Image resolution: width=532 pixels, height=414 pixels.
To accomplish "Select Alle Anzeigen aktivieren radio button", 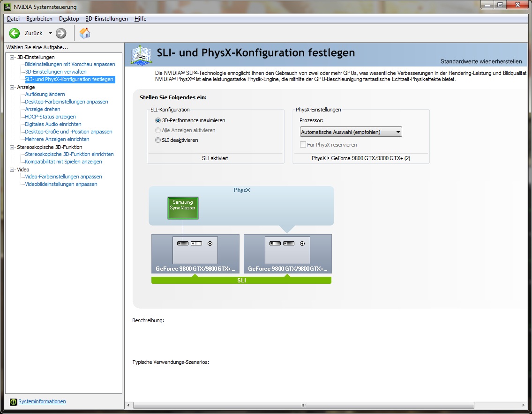I will tap(158, 130).
